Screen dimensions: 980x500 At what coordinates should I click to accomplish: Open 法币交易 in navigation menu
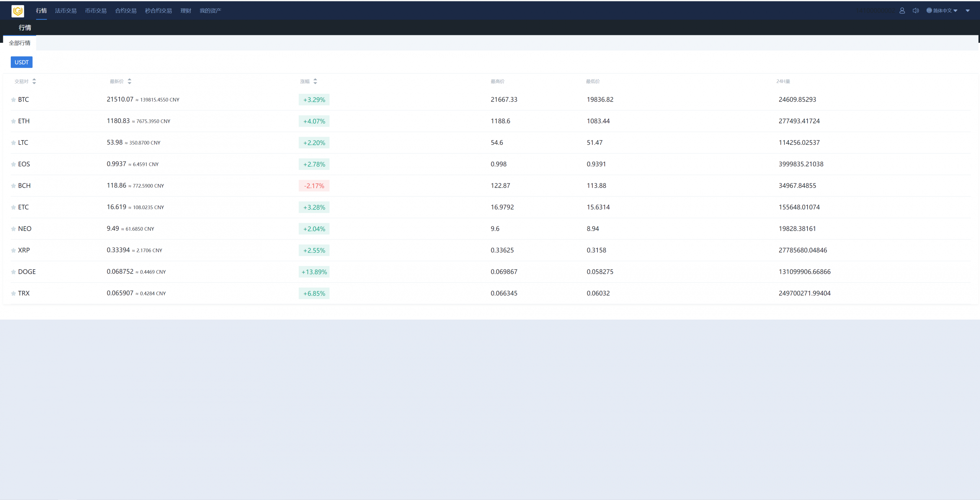tap(65, 11)
